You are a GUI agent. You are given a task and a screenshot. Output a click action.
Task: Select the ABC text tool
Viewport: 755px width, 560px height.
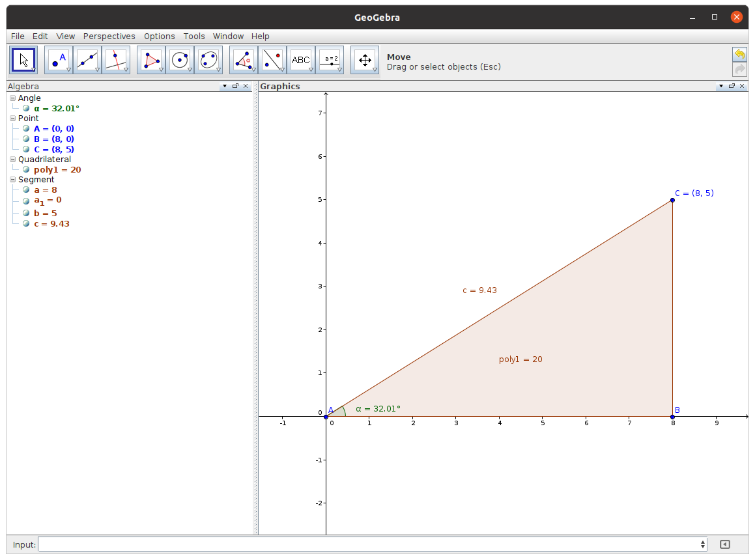301,59
